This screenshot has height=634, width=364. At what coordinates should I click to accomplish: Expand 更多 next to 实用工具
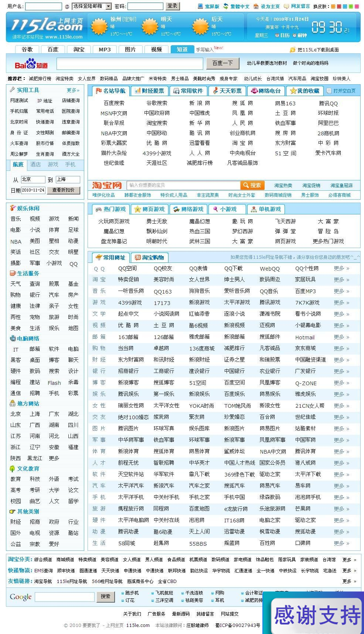click(73, 90)
